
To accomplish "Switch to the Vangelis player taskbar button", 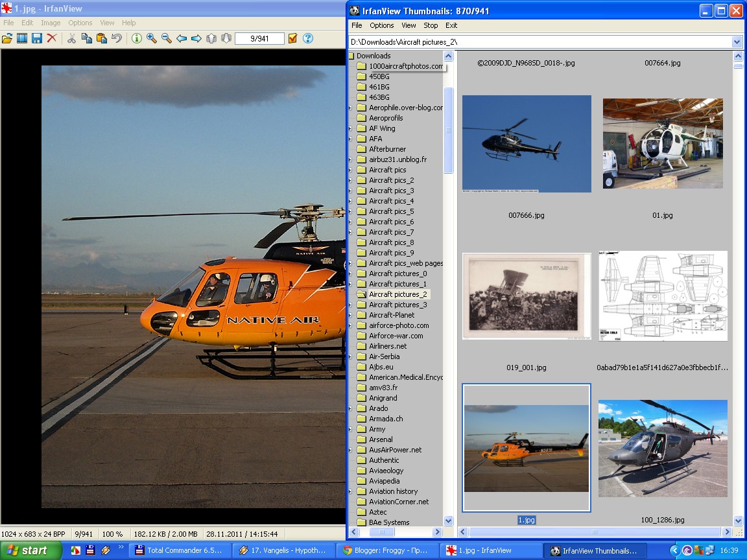I will point(283,550).
